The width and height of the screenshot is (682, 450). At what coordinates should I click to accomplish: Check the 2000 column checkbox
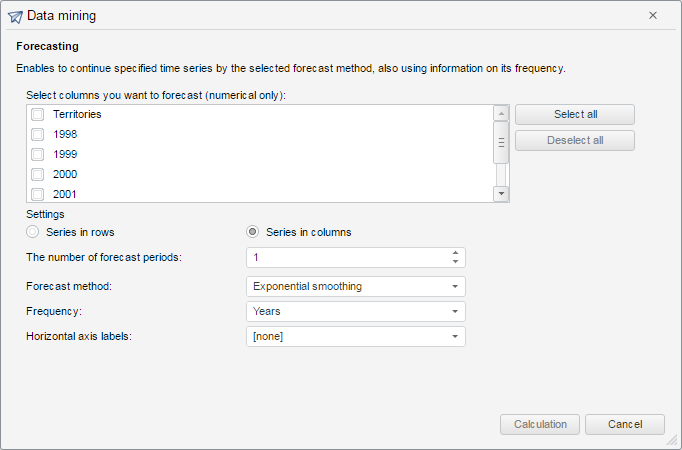[37, 175]
